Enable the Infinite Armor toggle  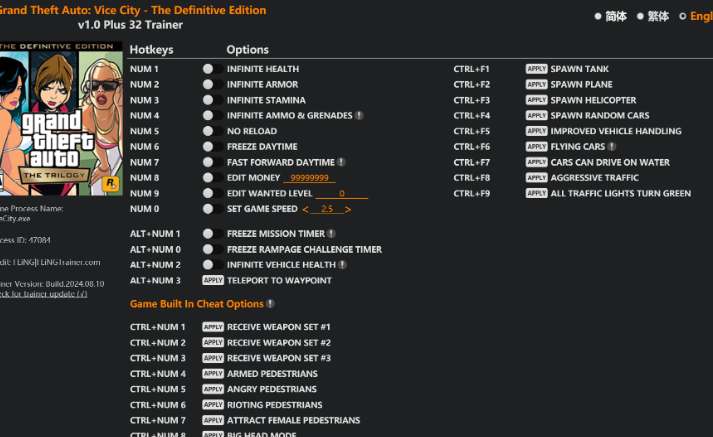(212, 84)
